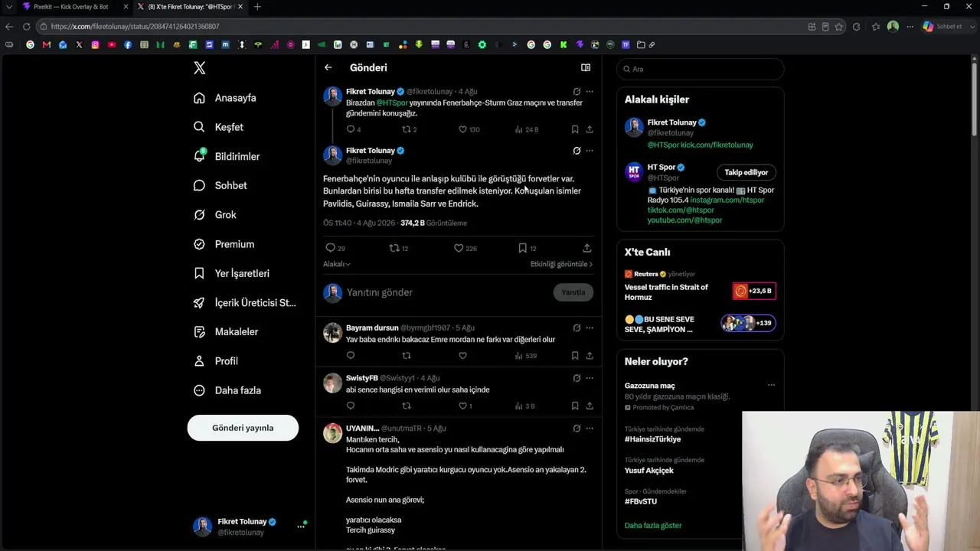Screen dimensions: 980x551
Task: Open the account switcher dots beside Fikret Tolunay
Action: pyautogui.click(x=301, y=527)
